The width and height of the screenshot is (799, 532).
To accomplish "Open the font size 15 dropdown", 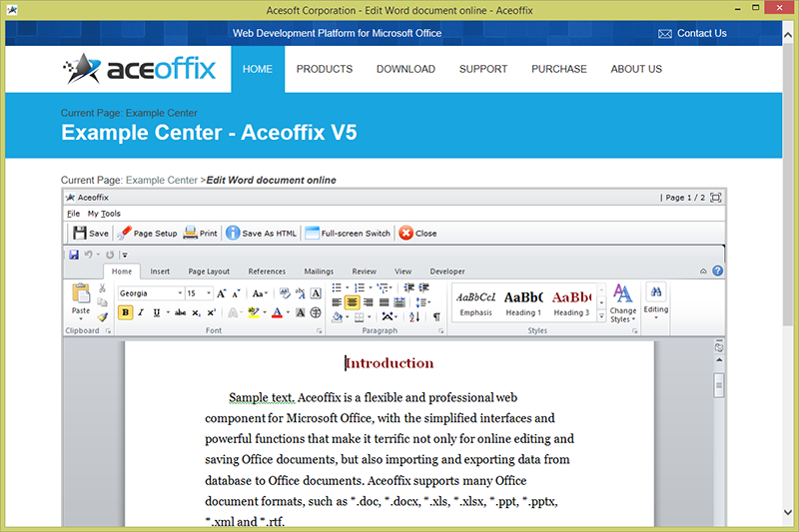I will coord(209,293).
